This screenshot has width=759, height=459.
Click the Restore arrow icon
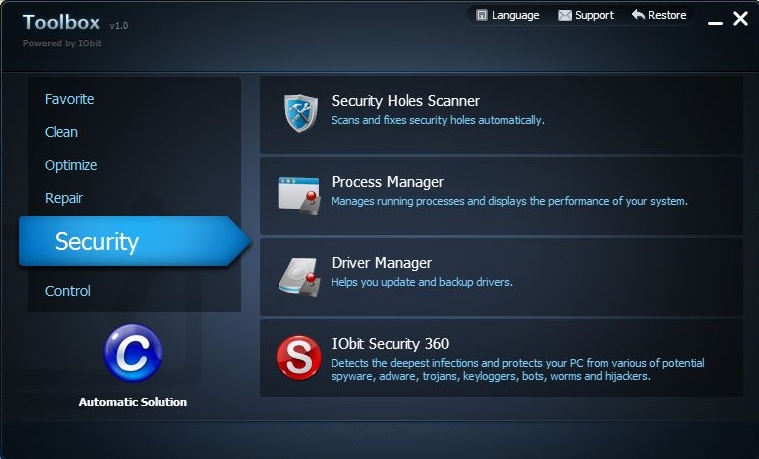point(638,15)
